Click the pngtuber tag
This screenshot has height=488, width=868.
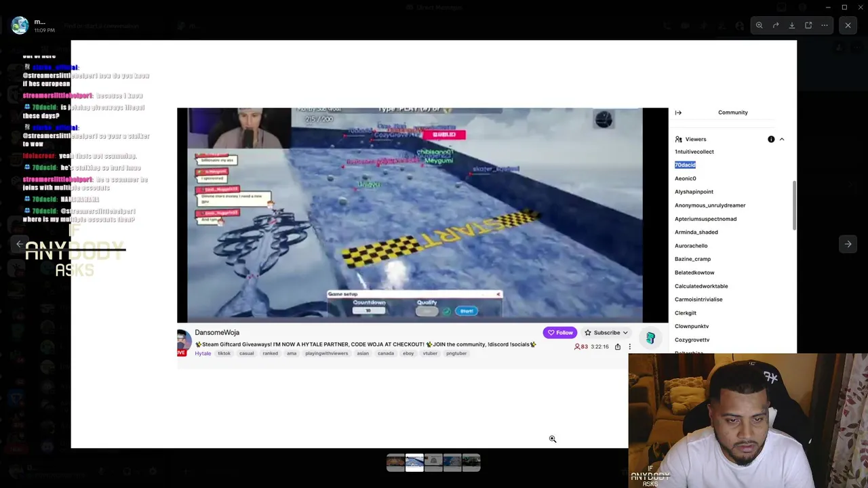456,353
